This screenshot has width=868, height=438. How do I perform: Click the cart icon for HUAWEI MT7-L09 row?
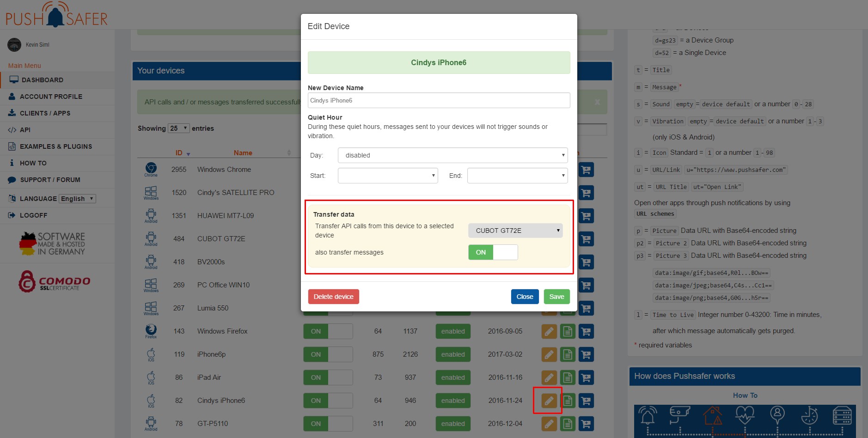pos(586,216)
